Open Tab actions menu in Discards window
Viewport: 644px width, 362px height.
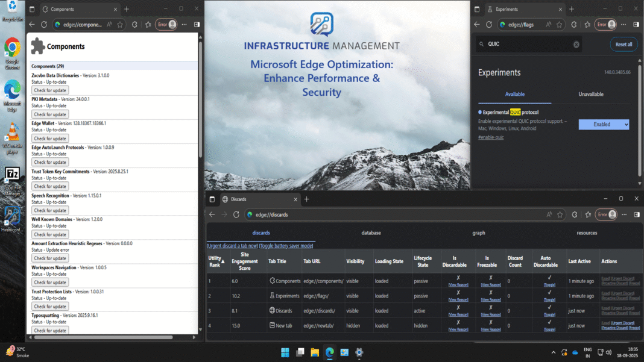(212, 199)
